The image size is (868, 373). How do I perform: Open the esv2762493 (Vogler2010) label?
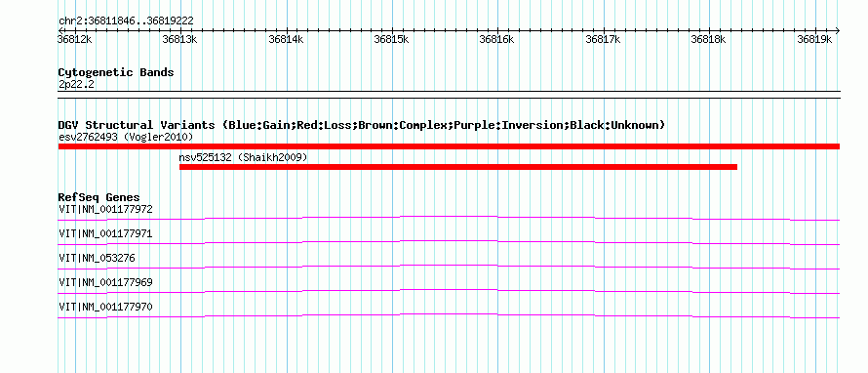point(126,137)
